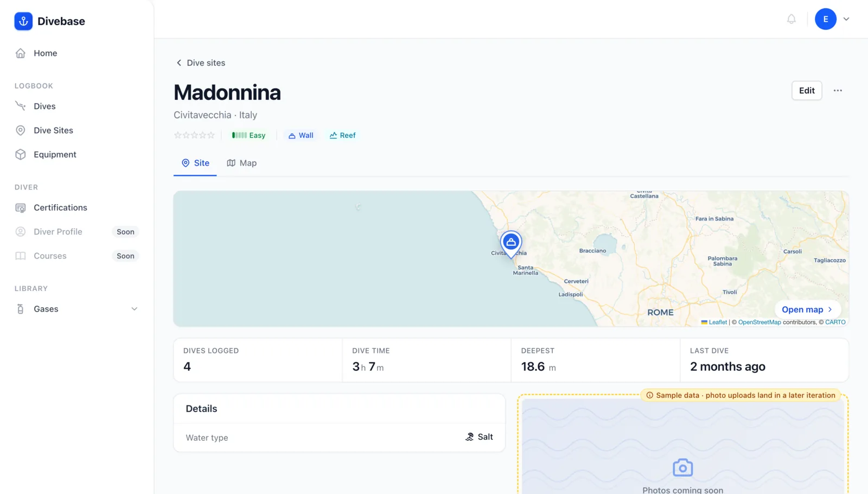Click the Home house icon in sidebar
The image size is (868, 494).
(21, 53)
